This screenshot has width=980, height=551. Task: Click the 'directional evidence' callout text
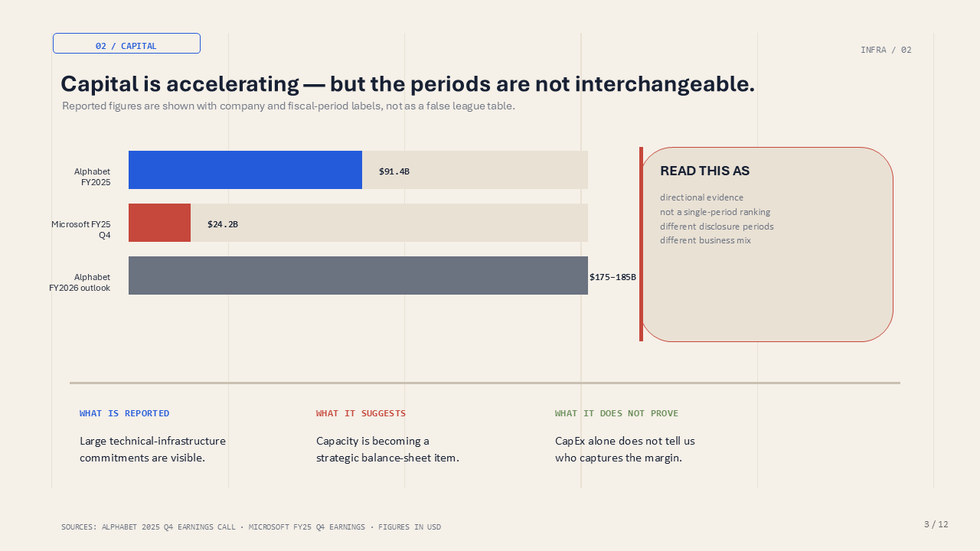click(702, 197)
